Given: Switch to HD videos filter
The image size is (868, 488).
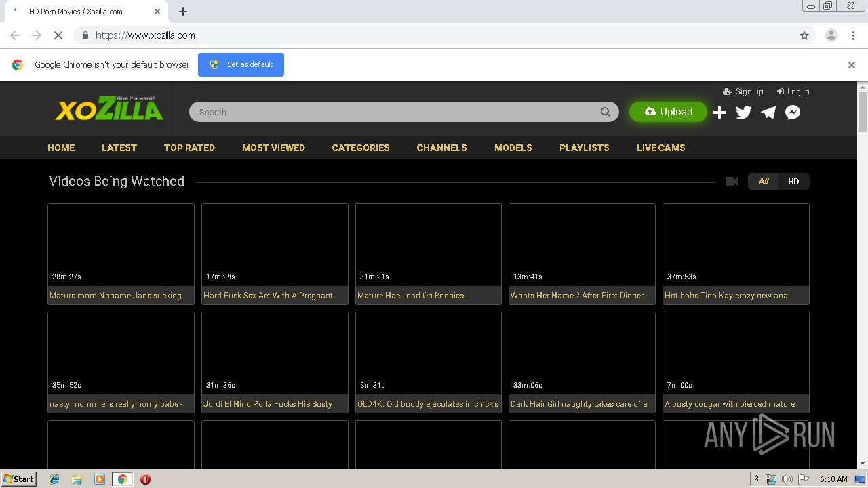Looking at the screenshot, I should point(793,181).
